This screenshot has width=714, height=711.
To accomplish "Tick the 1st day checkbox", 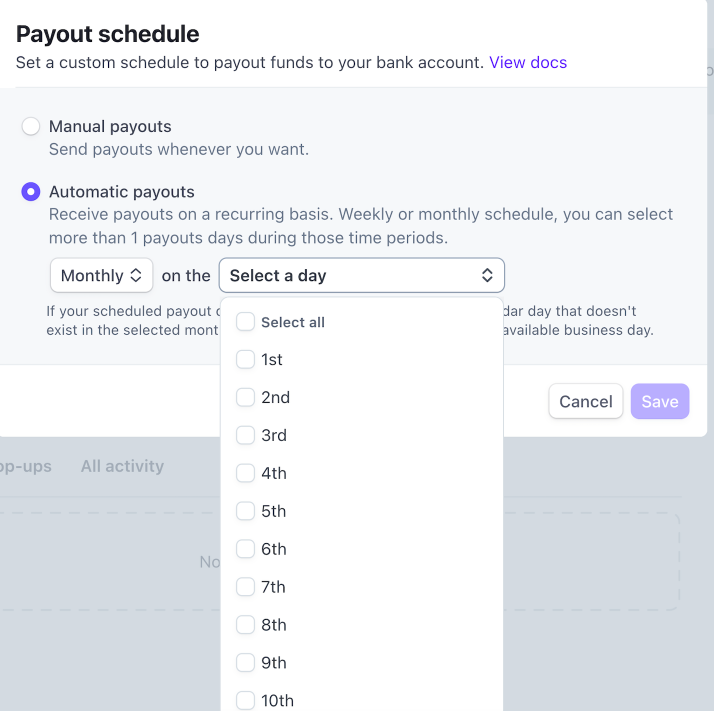I will click(246, 360).
